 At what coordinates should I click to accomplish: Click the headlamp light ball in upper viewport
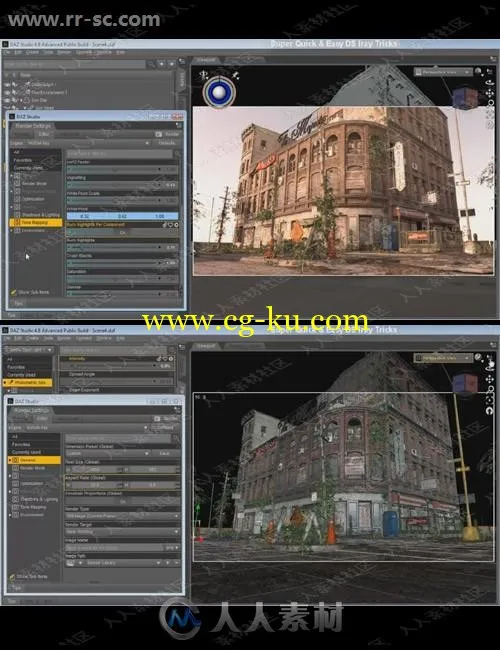(218, 92)
